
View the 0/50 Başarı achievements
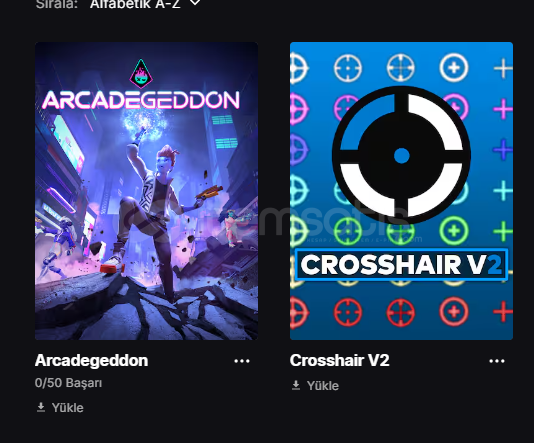click(68, 383)
